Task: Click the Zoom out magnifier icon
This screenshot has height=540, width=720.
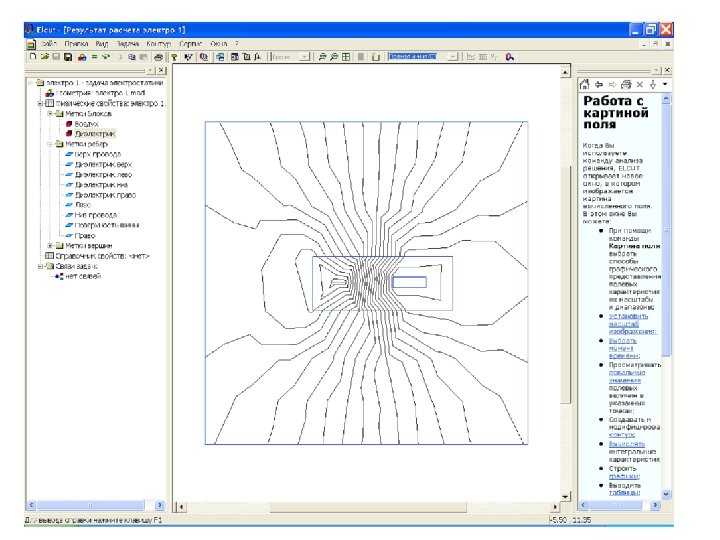Action: pos(334,57)
